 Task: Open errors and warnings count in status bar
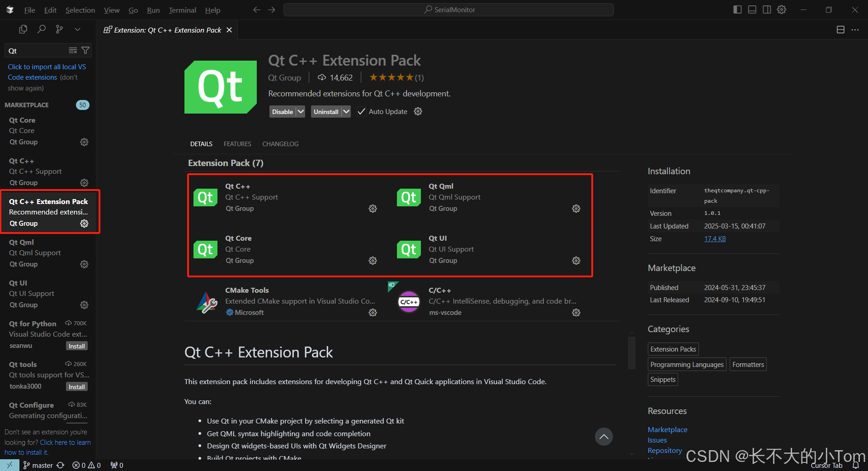(x=86, y=465)
